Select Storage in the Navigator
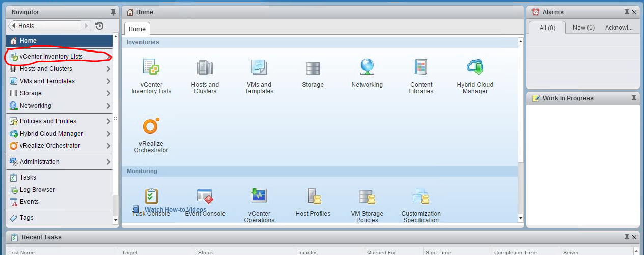 (59, 93)
